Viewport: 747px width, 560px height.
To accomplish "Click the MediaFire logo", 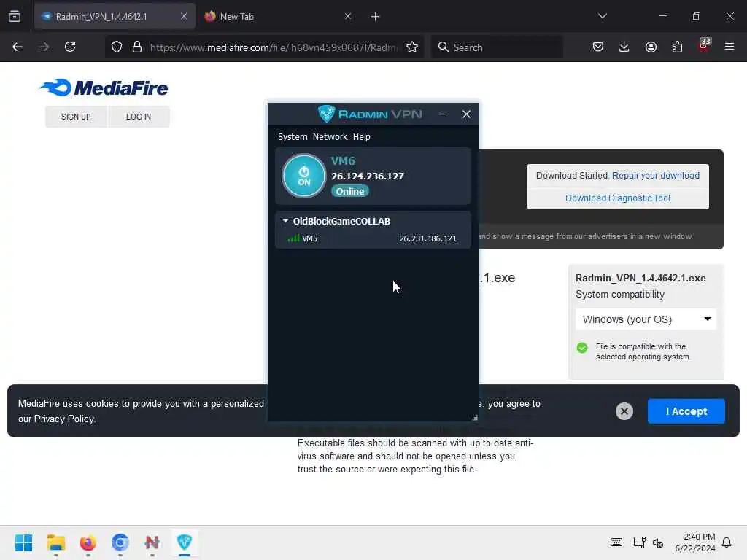I will tap(104, 87).
